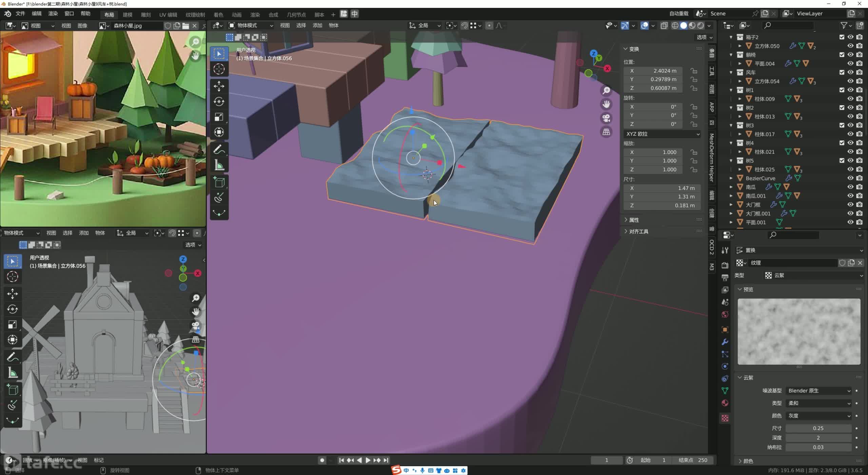The image size is (868, 475).
Task: Select the Scale tool in main viewport toolbar
Action: click(219, 117)
